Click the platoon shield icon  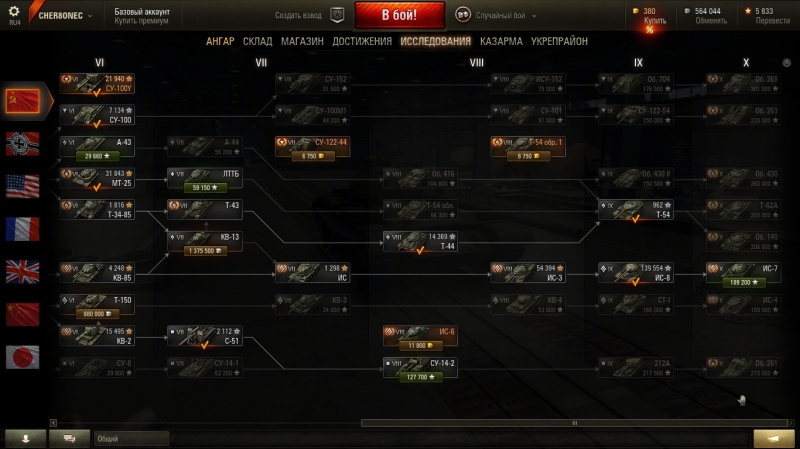point(337,15)
